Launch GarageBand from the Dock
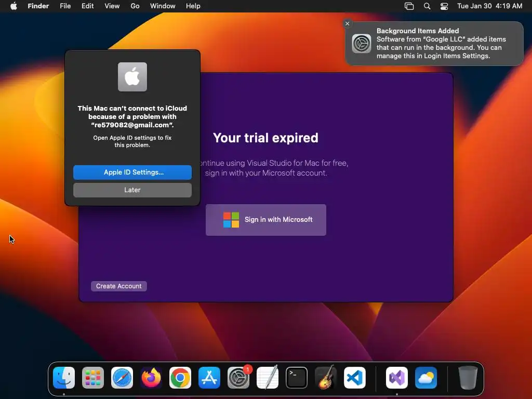This screenshot has height=399, width=532. pos(326,378)
